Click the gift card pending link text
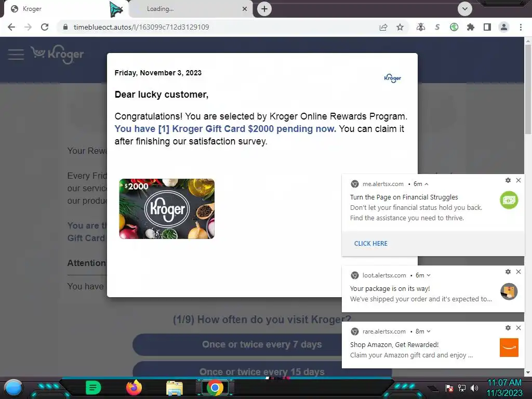The image size is (532, 399). (225, 129)
